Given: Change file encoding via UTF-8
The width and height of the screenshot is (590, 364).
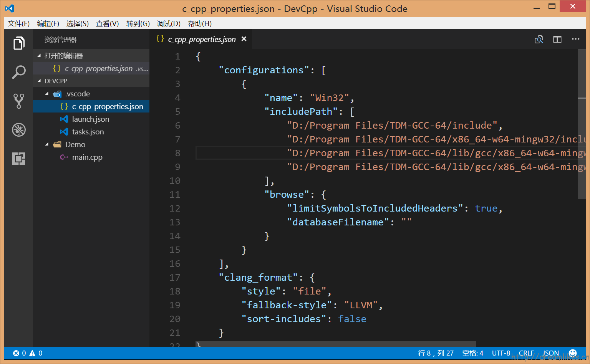Looking at the screenshot, I should click(501, 353).
